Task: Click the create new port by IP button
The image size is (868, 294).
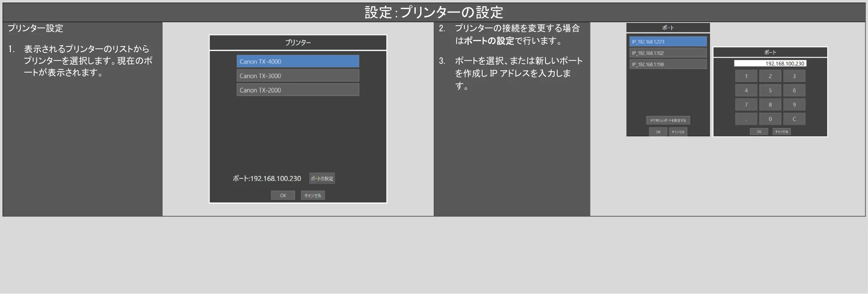Action: pos(668,120)
